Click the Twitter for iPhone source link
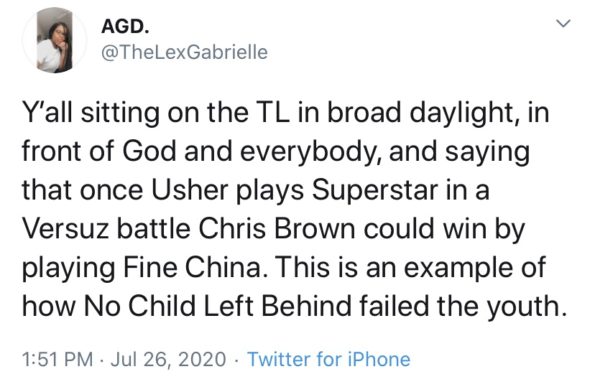 (329, 359)
